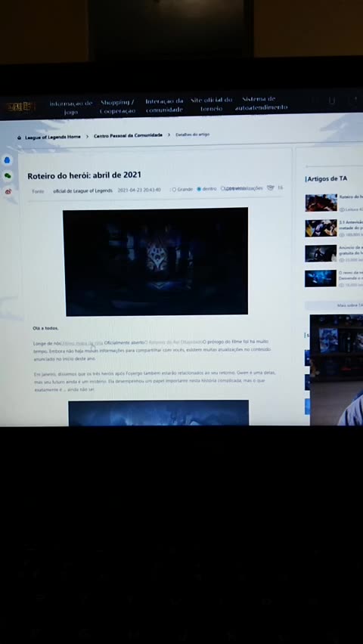Image resolution: width=363 pixels, height=644 pixels.
Task: Click the home icon in breadcrumb
Action: (x=20, y=138)
